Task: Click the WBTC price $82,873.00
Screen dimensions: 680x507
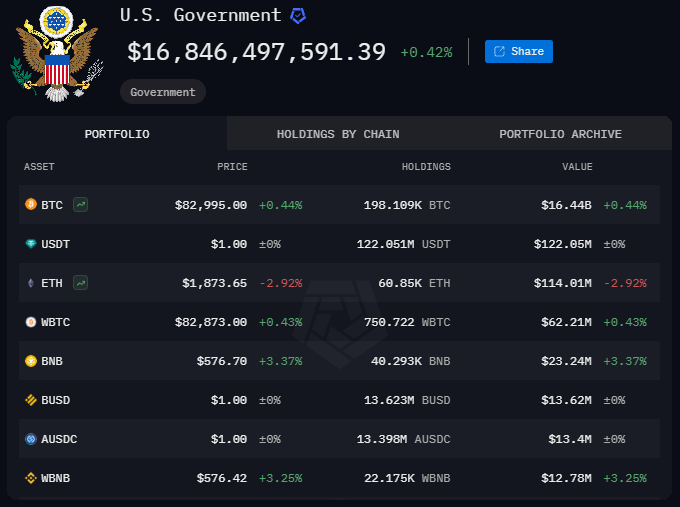Action: point(211,322)
